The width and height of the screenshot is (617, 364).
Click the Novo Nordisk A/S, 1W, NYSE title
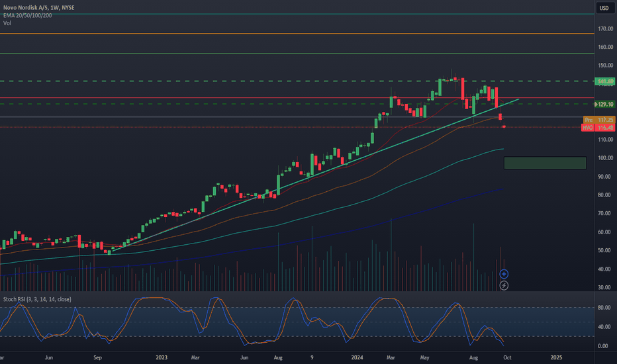click(x=38, y=7)
